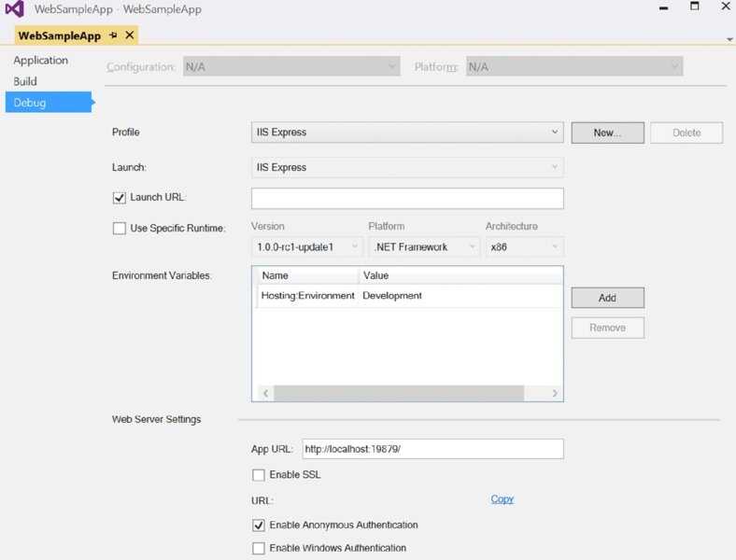Open the Architecture x86 dropdown
Image resolution: width=736 pixels, height=560 pixels.
(x=524, y=246)
